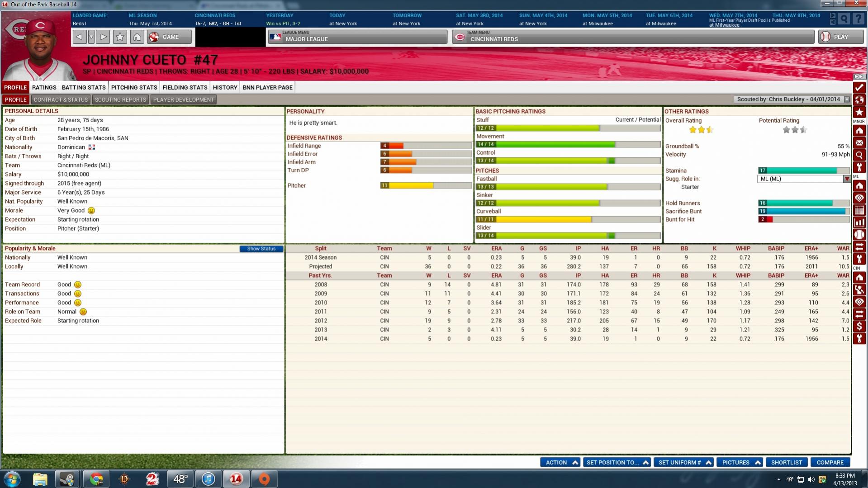This screenshot has height=488, width=868.
Task: Open Windows Start menu button
Action: coord(12,479)
